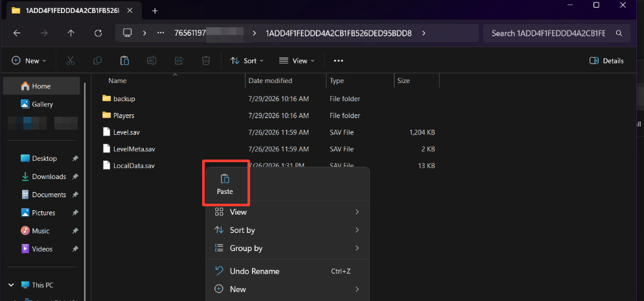The image size is (644, 301).
Task: Open the View submenu in context menu
Action: coord(287,212)
